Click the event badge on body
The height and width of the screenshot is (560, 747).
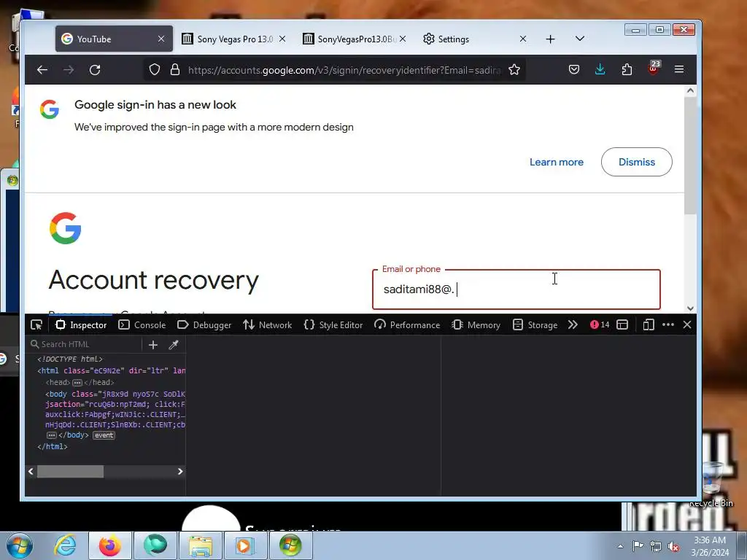pos(104,435)
